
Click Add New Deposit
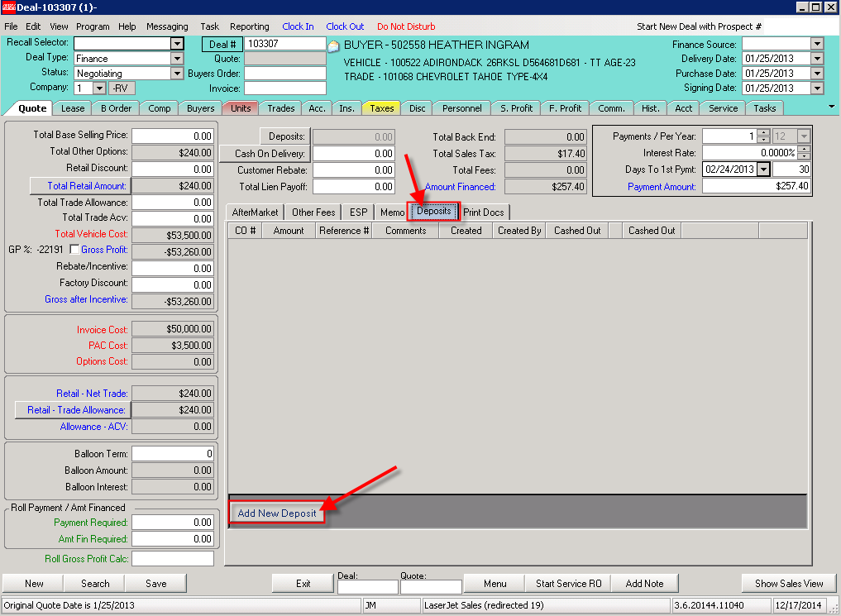coord(277,513)
